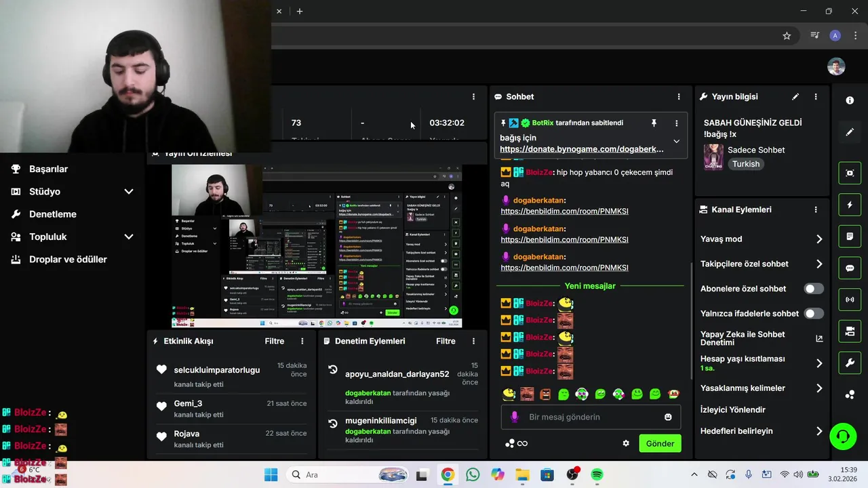Open pinned message three-dot options
The width and height of the screenshot is (868, 488).
tap(676, 123)
